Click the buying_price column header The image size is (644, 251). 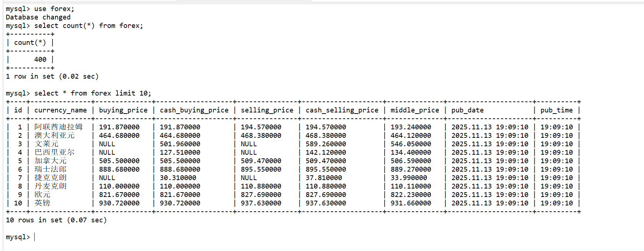pyautogui.click(x=123, y=110)
